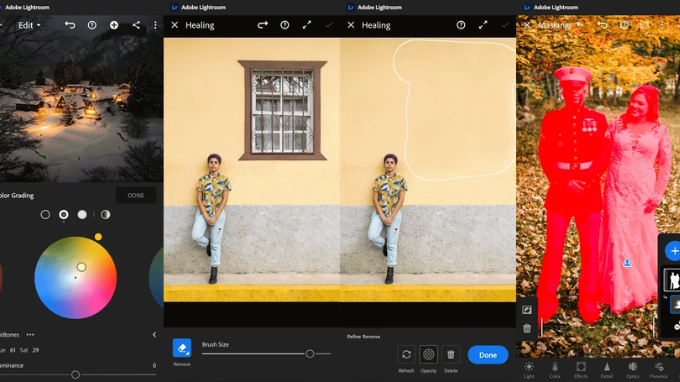Click the Delete trash button in Refine Remove
This screenshot has width=680, height=382.
(451, 355)
